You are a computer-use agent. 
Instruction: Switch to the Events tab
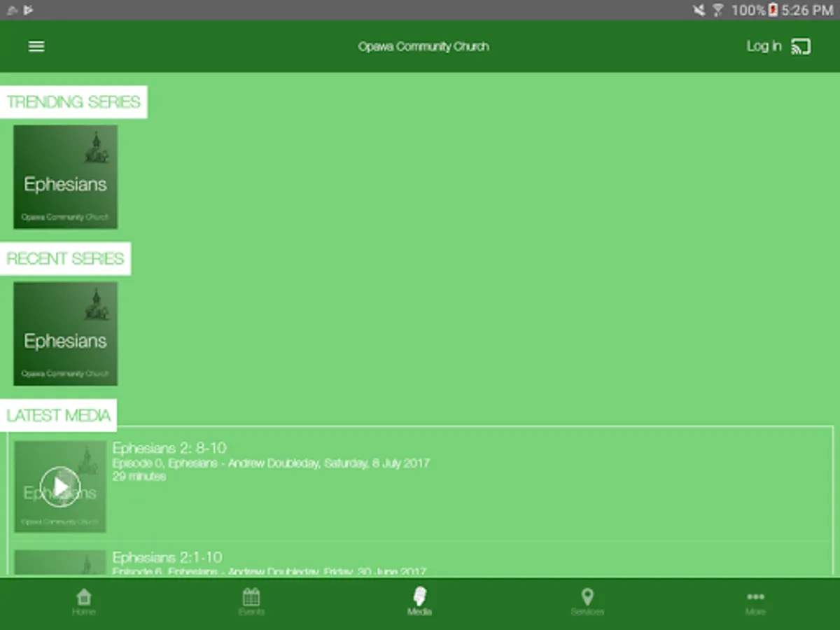tap(251, 602)
